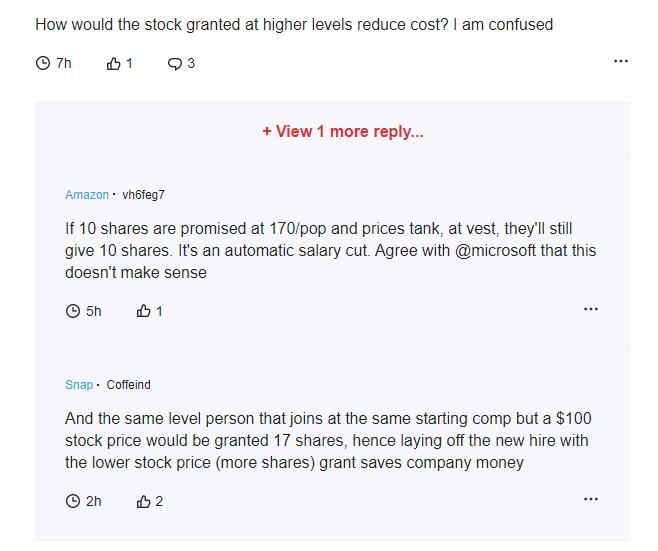Click the @microsoft mention in the Amazon reply
This screenshot has height=551, width=658.
[495, 251]
